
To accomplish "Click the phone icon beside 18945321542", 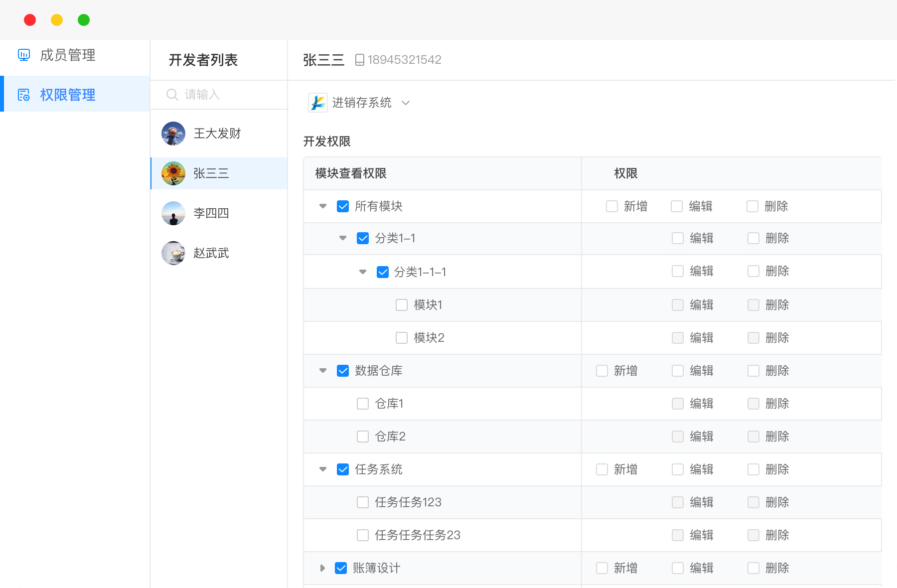I will tap(360, 60).
